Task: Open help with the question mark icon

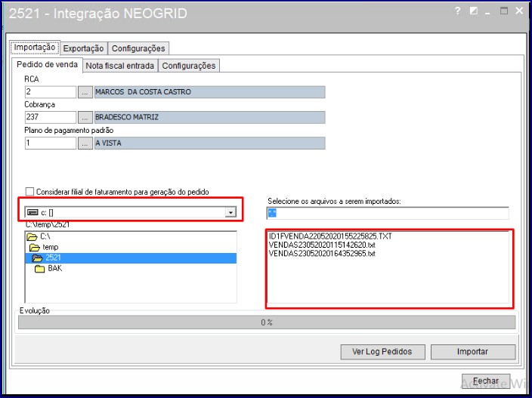Action: (x=457, y=11)
